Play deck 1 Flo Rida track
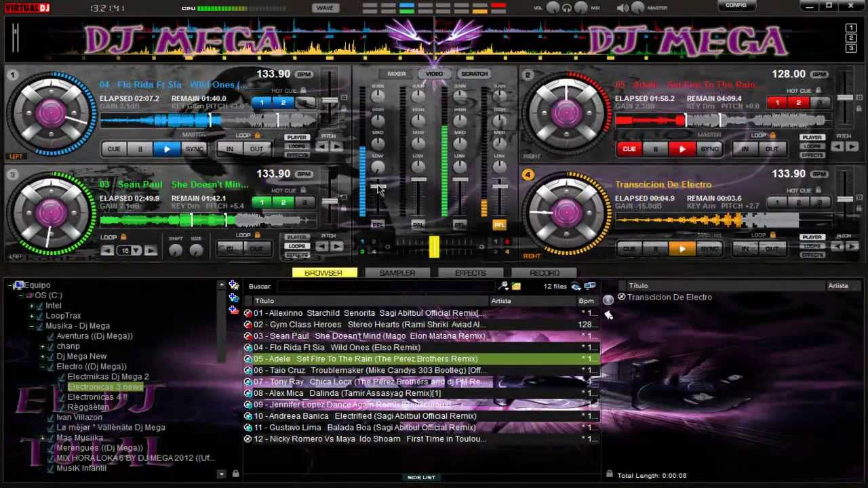 (167, 149)
